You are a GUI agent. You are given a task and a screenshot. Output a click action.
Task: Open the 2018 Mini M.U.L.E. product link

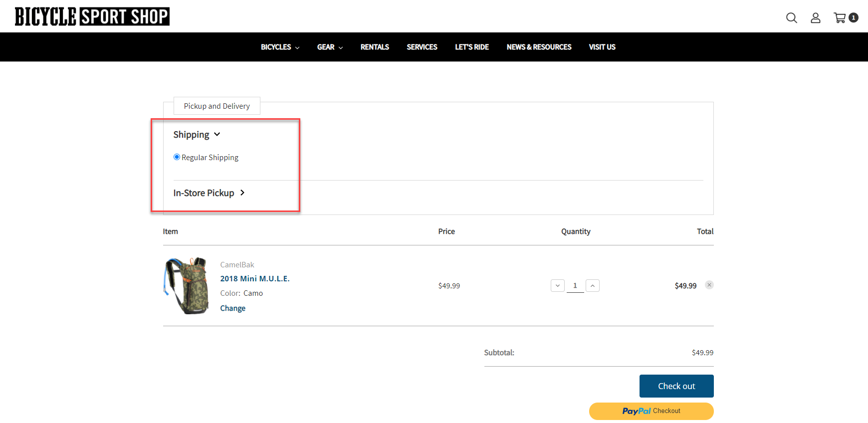(255, 279)
